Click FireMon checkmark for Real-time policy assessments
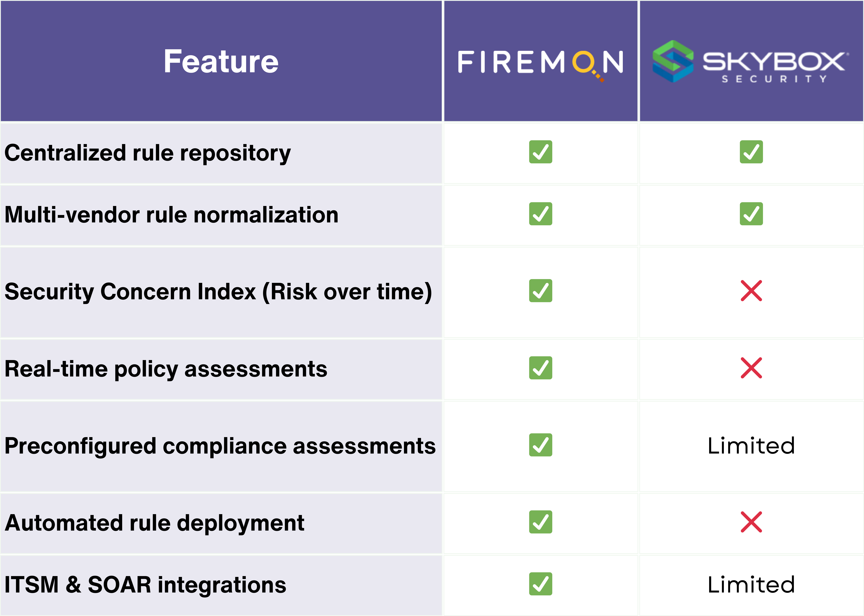This screenshot has width=864, height=616. [x=541, y=368]
